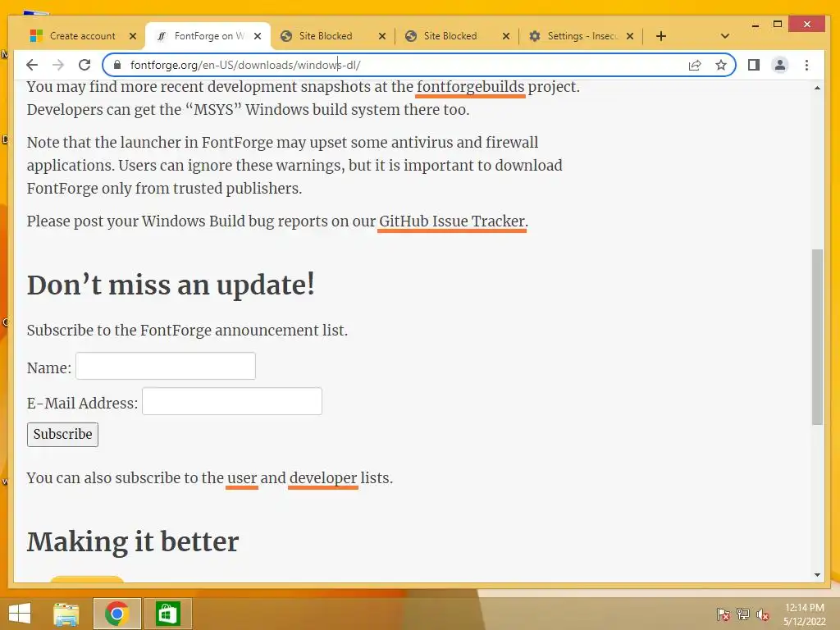
Task: Click the address bar URL
Action: [x=245, y=66]
